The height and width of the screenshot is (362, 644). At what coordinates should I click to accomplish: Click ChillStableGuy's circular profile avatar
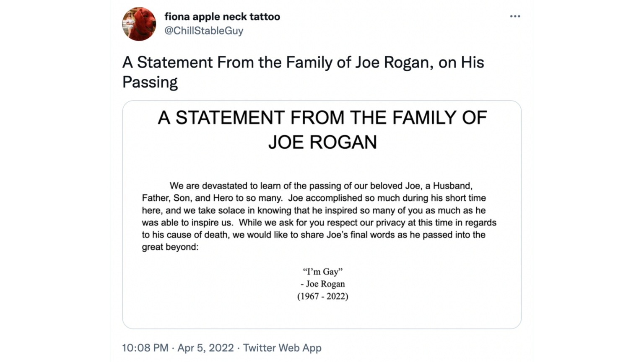(x=139, y=24)
